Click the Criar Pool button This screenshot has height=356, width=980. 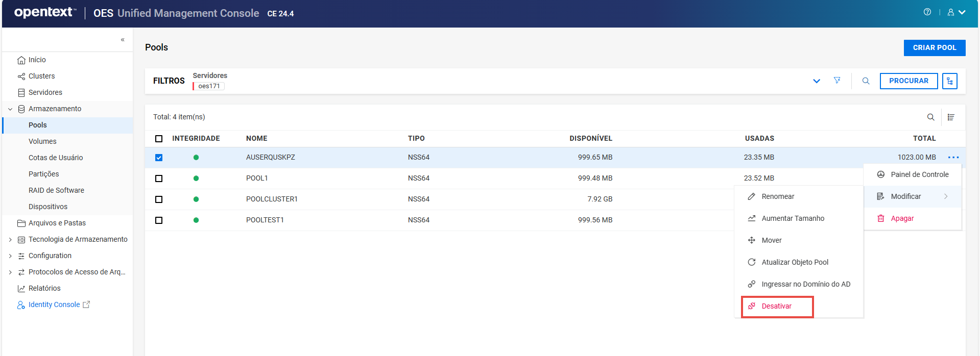coord(934,48)
